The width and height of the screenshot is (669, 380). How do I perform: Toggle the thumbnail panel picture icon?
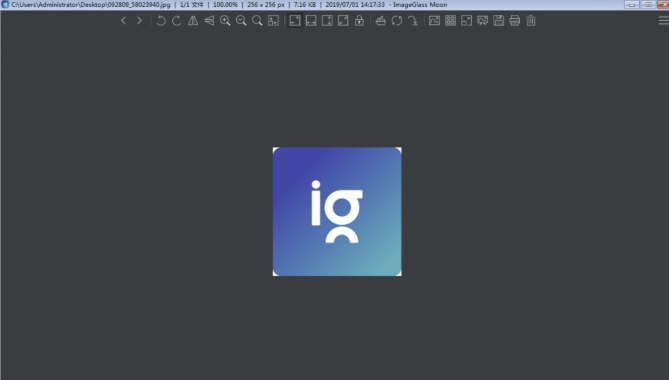[434, 20]
